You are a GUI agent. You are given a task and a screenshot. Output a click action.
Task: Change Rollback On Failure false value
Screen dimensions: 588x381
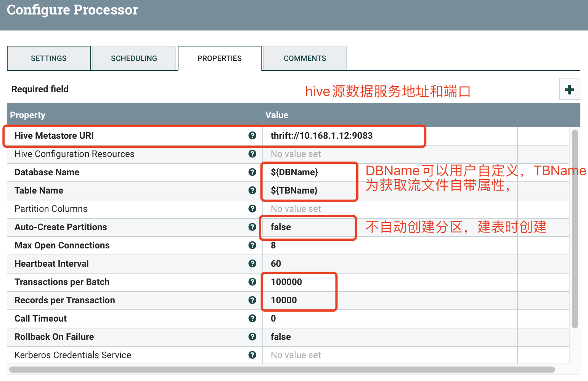coord(390,337)
